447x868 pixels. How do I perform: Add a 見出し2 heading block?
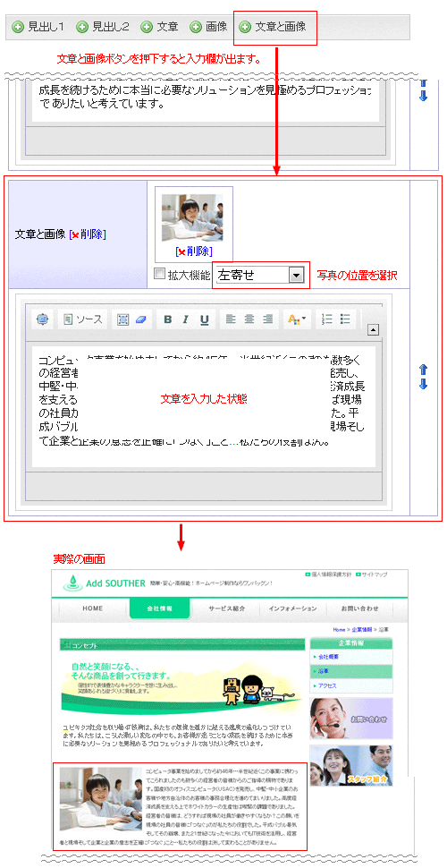tap(103, 27)
